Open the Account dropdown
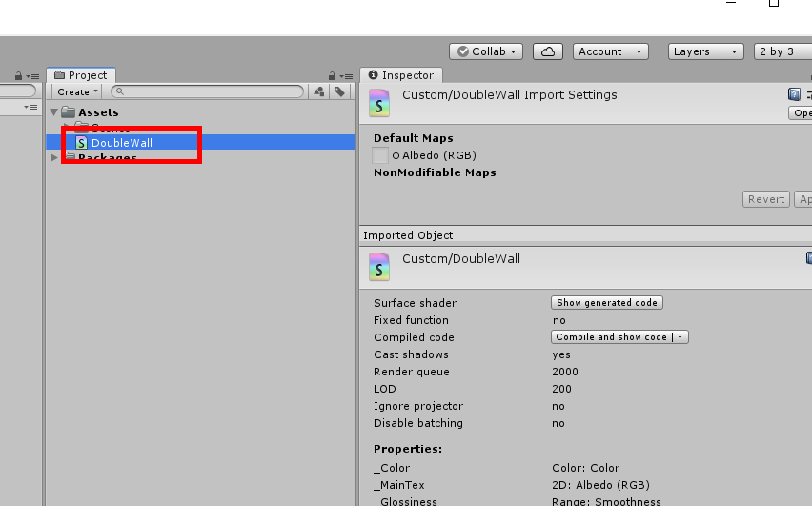This screenshot has width=812, height=506. tap(611, 51)
